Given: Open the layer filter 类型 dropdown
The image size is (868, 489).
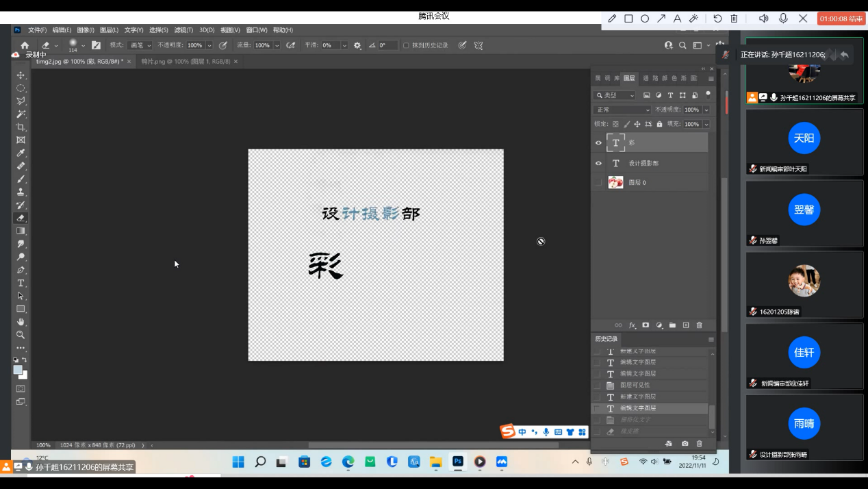Looking at the screenshot, I should point(615,95).
